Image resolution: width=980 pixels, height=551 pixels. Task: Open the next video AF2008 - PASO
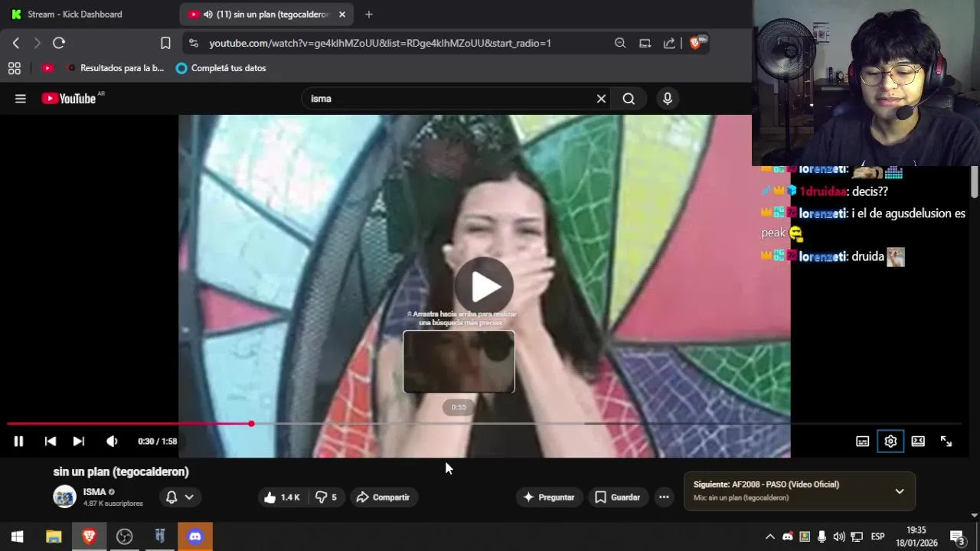pyautogui.click(x=766, y=484)
